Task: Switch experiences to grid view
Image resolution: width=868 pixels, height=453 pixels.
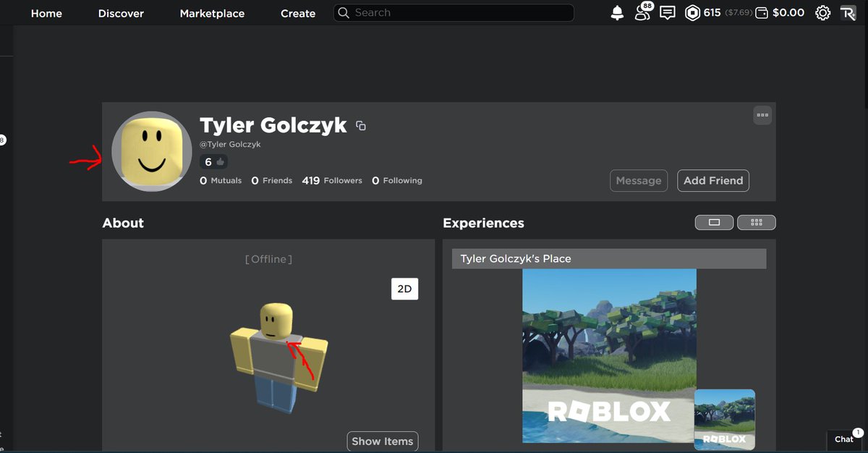Action: pyautogui.click(x=757, y=222)
